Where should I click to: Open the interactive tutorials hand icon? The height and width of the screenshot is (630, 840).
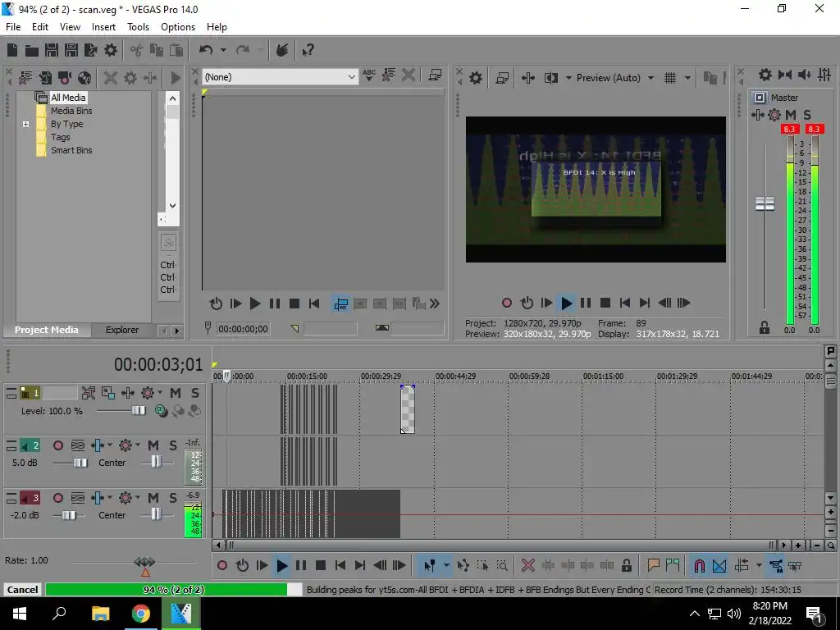coord(282,50)
